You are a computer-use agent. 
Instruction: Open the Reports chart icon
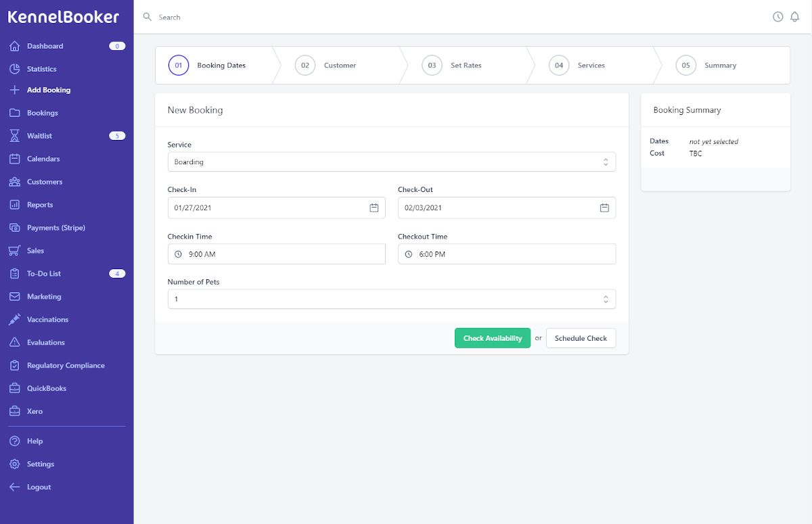(x=15, y=205)
